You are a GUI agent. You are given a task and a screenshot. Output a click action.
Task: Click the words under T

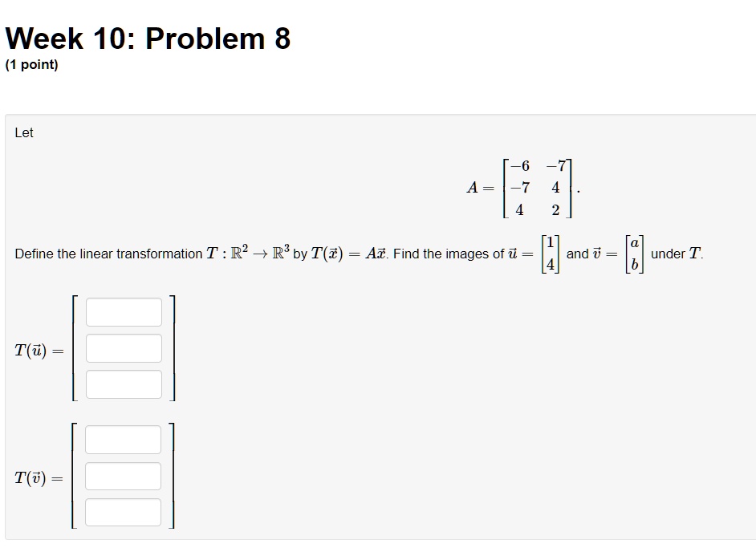click(x=677, y=254)
